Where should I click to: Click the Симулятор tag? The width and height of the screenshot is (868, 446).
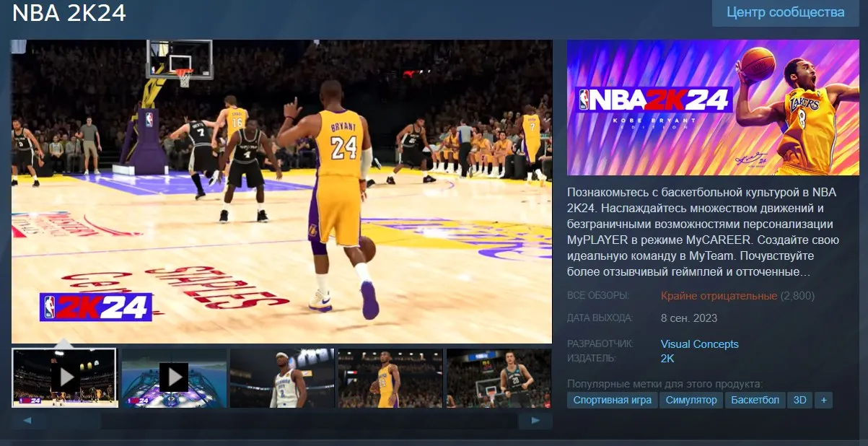coord(691,400)
